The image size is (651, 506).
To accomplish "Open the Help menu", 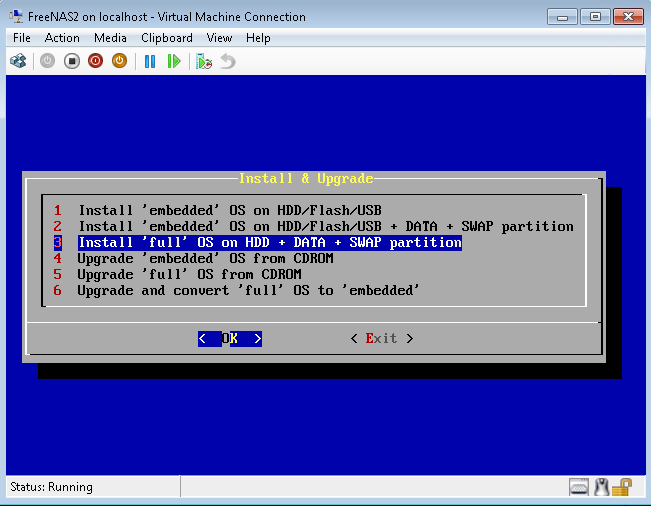I will (258, 38).
